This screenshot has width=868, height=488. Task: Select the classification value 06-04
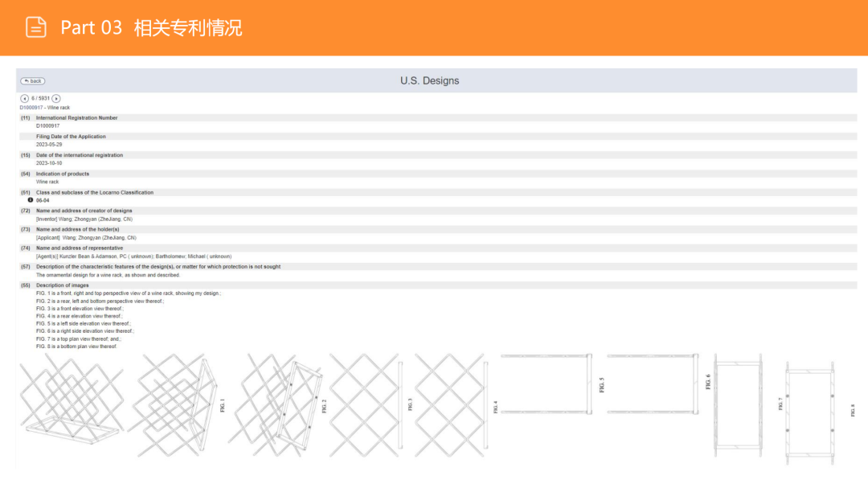point(43,200)
